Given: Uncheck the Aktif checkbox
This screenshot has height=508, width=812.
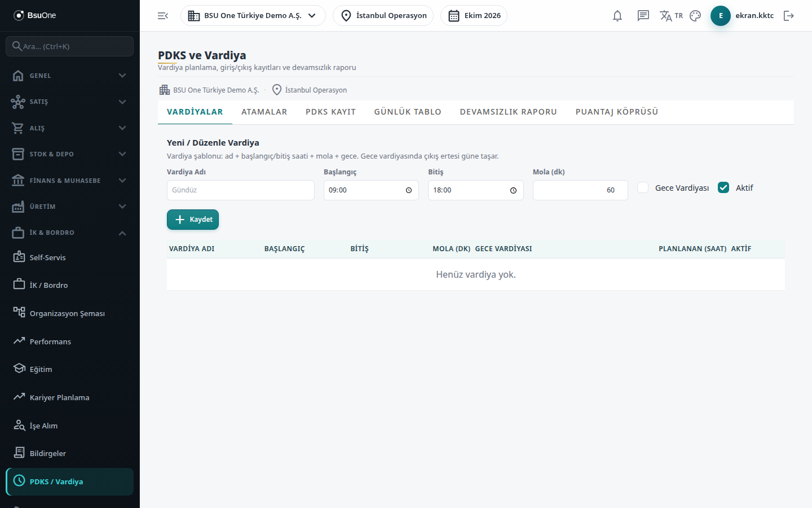Looking at the screenshot, I should [x=723, y=188].
